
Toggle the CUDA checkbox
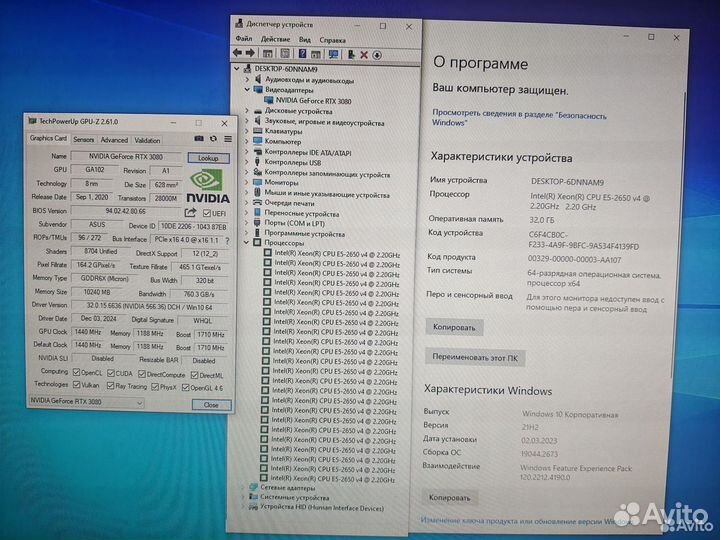pyautogui.click(x=111, y=373)
